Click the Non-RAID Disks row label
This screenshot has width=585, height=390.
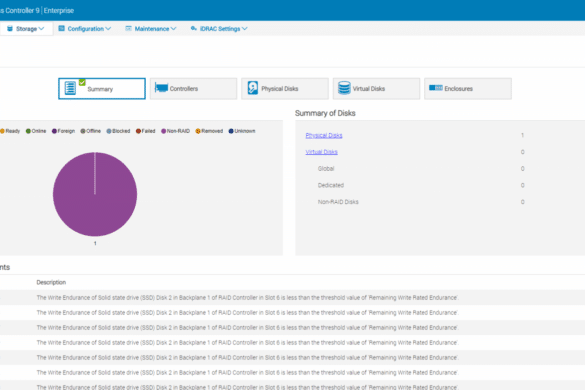tap(338, 202)
